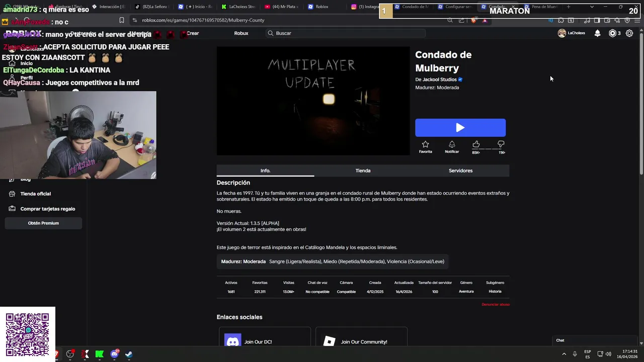Image resolution: width=644 pixels, height=362 pixels.
Task: Open the ESP language indicator in tray
Action: [x=588, y=354]
